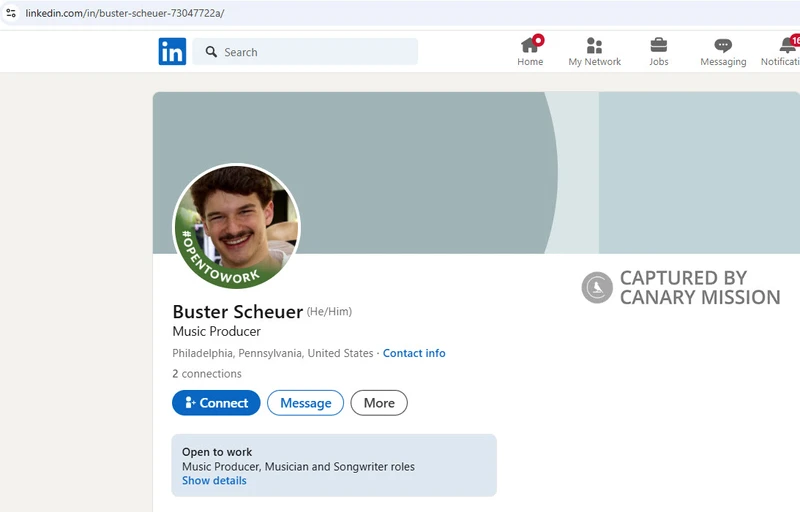The height and width of the screenshot is (512, 800).
Task: Open the Home nav item
Action: (530, 52)
